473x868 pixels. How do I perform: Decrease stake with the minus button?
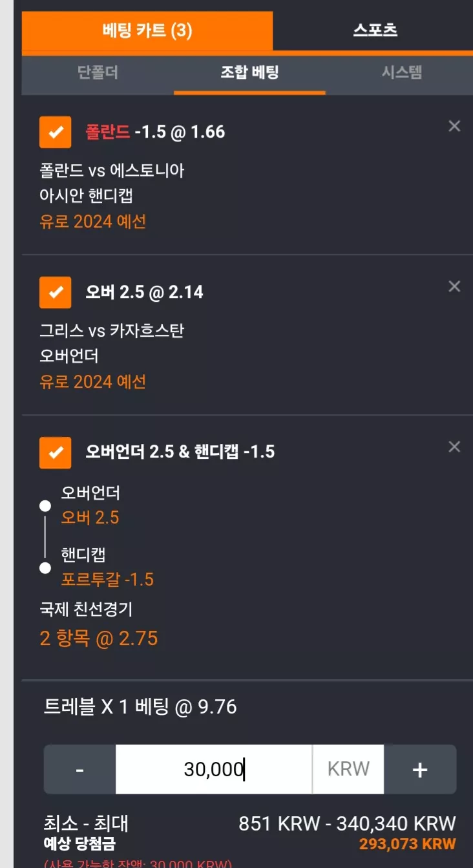coord(79,769)
